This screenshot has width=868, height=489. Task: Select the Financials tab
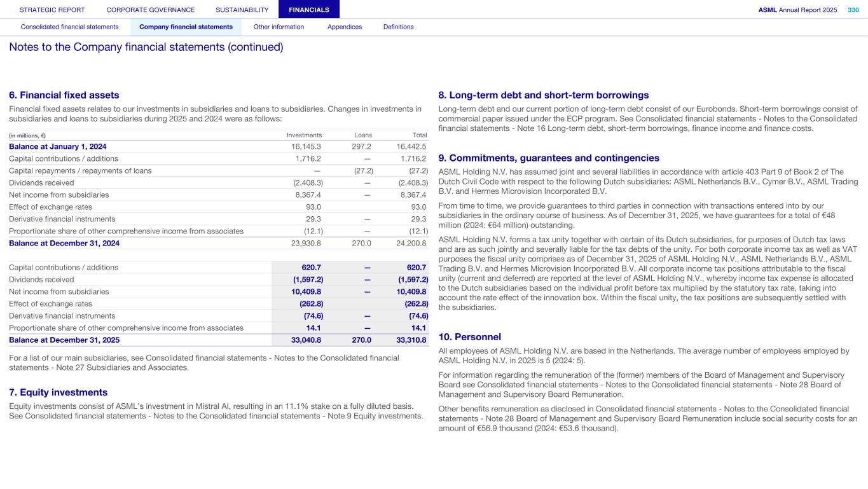[308, 10]
